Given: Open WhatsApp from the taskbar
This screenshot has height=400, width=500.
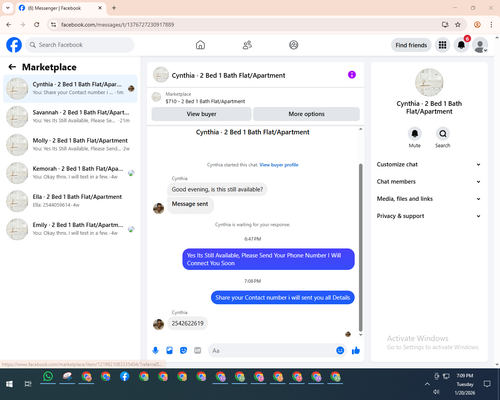Looking at the screenshot, I should click(48, 377).
